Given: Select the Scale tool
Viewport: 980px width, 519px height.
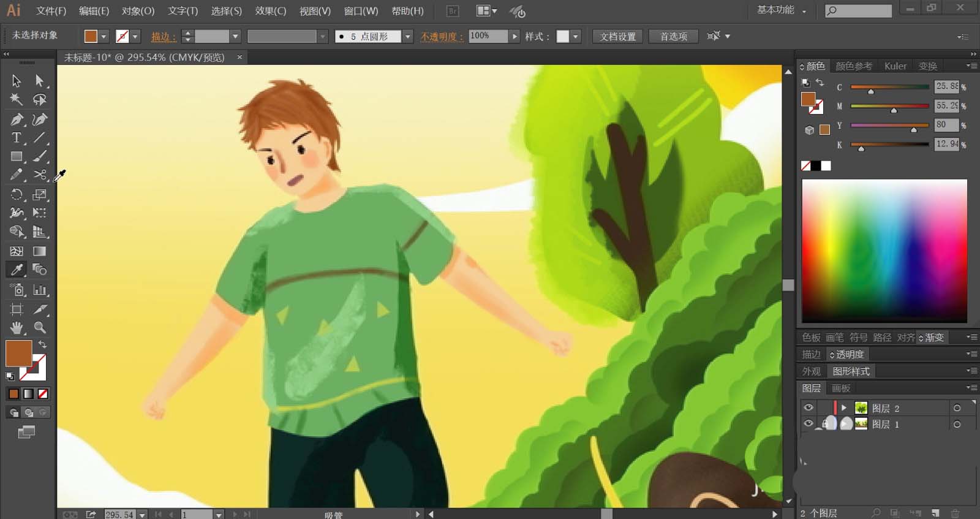Looking at the screenshot, I should tap(40, 195).
